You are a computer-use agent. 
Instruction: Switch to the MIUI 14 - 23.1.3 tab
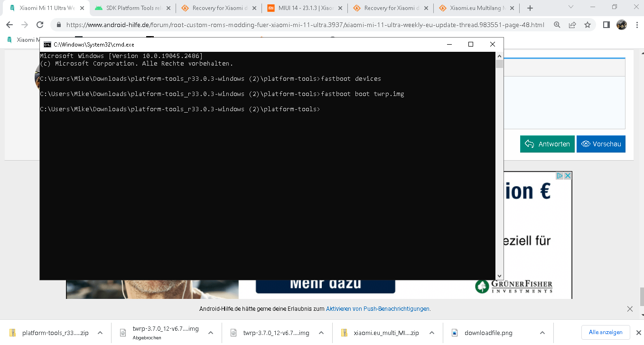click(x=304, y=8)
